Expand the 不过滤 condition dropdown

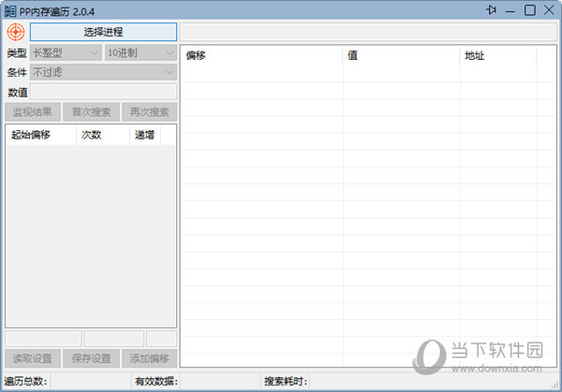coord(103,72)
